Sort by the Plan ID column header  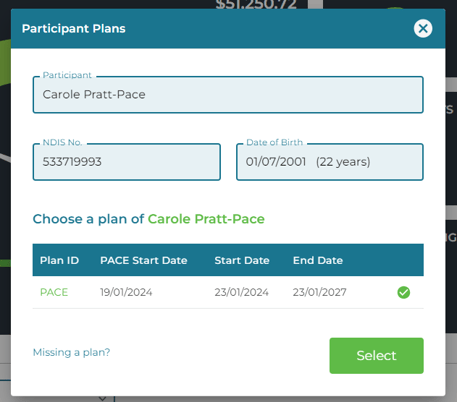[x=59, y=260]
